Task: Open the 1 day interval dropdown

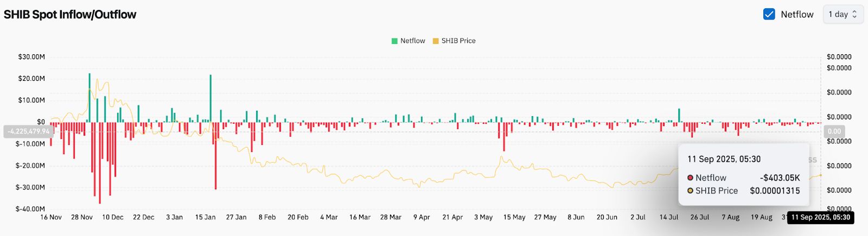Action: (x=843, y=15)
